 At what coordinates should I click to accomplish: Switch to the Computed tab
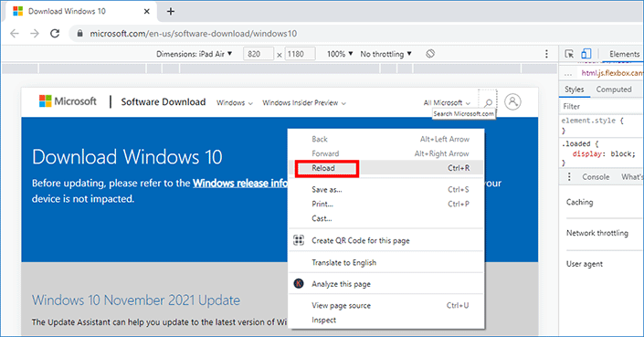(x=614, y=90)
